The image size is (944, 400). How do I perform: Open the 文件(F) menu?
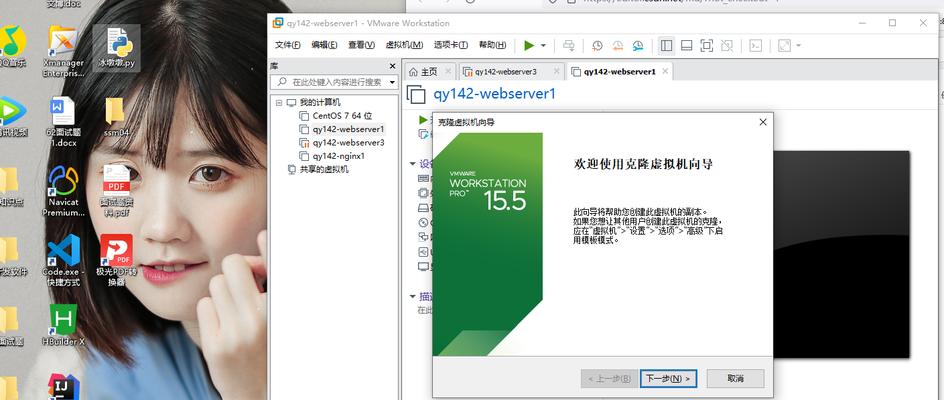pos(288,45)
